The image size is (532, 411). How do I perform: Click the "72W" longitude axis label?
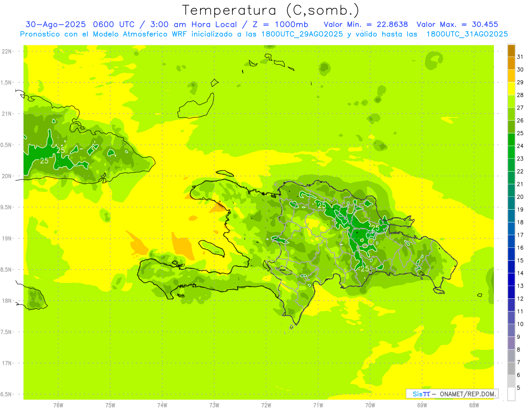click(266, 405)
